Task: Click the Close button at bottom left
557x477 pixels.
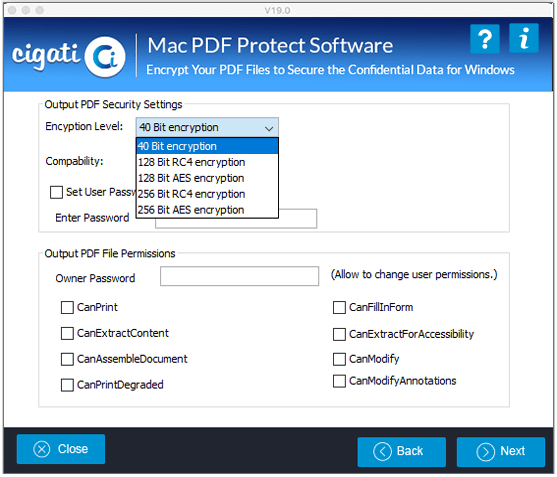Action: (61, 449)
